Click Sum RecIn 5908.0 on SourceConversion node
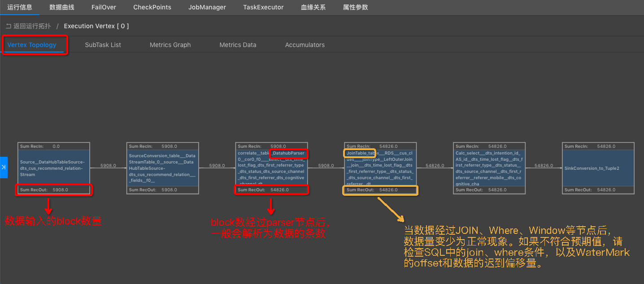The height and width of the screenshot is (284, 644). [163, 146]
